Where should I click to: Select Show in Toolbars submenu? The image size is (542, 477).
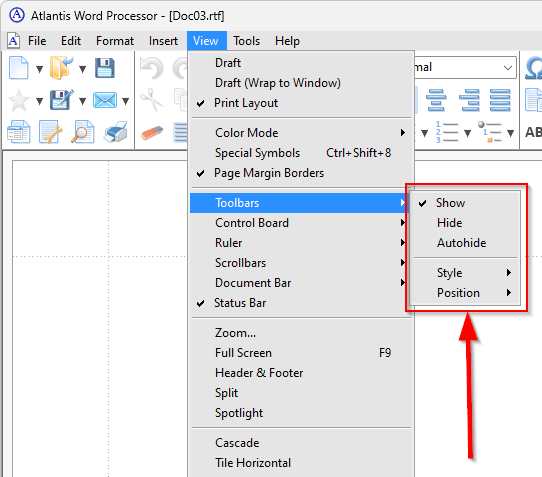pos(465,203)
